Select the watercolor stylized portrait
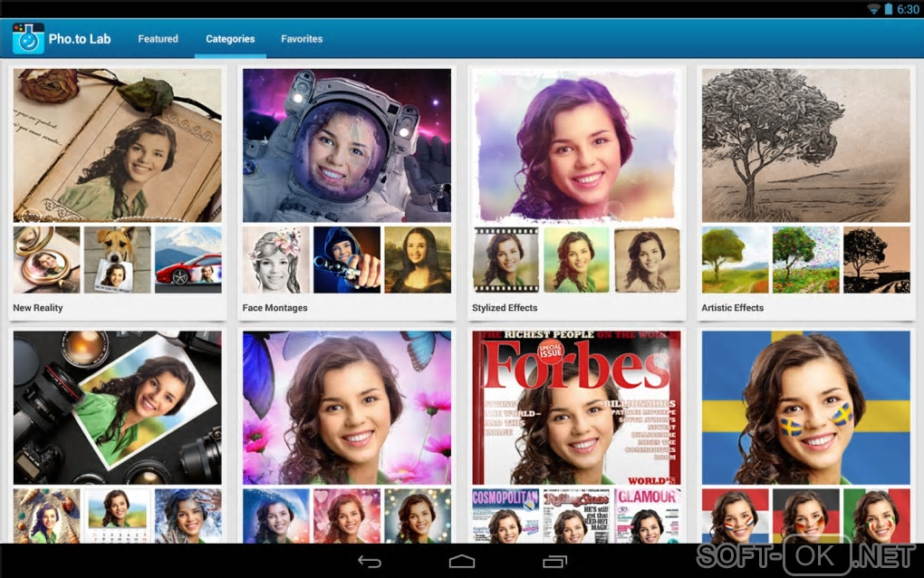Viewport: 924px width, 578px height. [576, 145]
